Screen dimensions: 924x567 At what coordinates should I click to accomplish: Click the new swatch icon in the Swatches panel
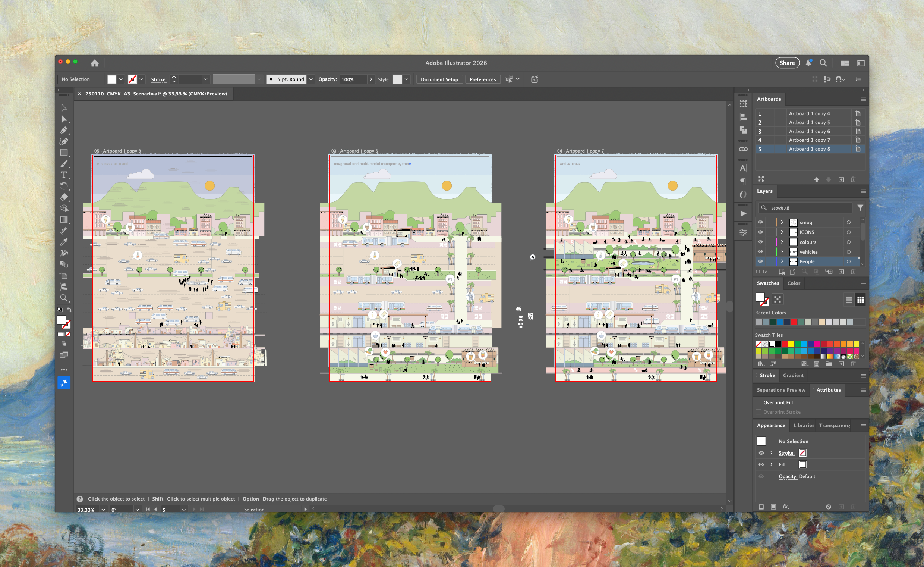pos(841,364)
